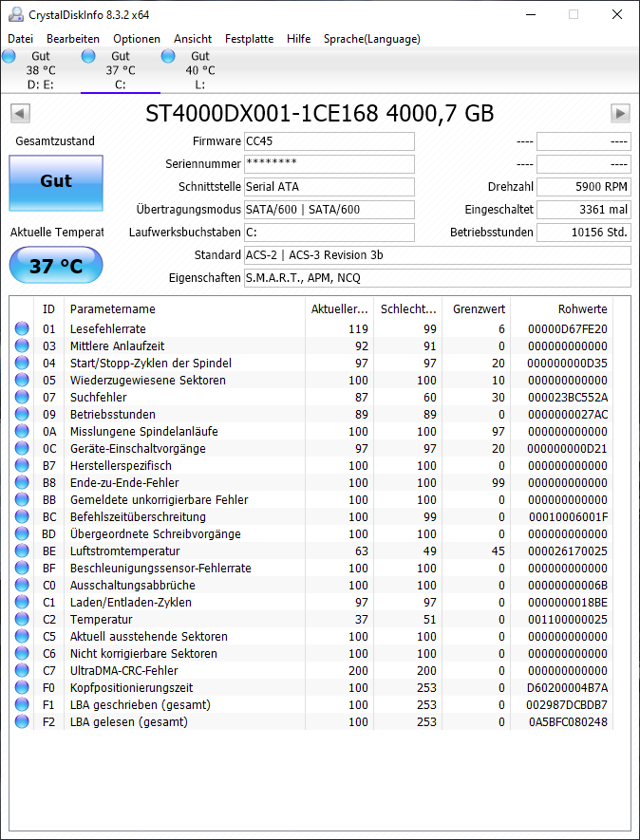Click the Schnittstelle field Serial ATA
Screen dimensions: 640x840
(x=329, y=187)
